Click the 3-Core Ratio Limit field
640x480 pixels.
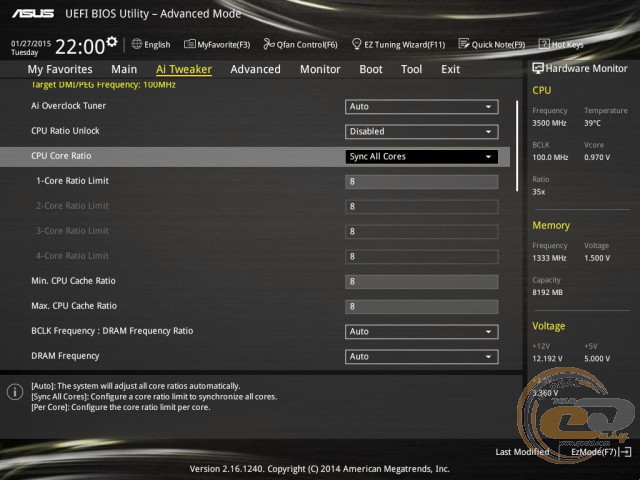click(421, 231)
